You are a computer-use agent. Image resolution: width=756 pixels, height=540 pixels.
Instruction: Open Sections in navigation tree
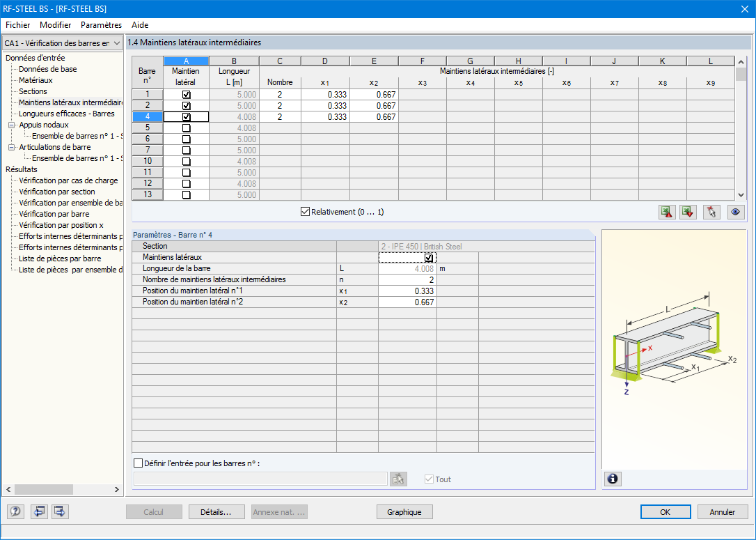[33, 91]
